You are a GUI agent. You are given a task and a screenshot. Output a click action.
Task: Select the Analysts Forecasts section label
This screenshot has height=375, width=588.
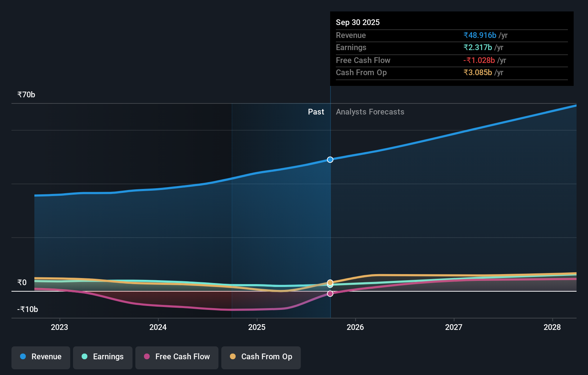[370, 112]
